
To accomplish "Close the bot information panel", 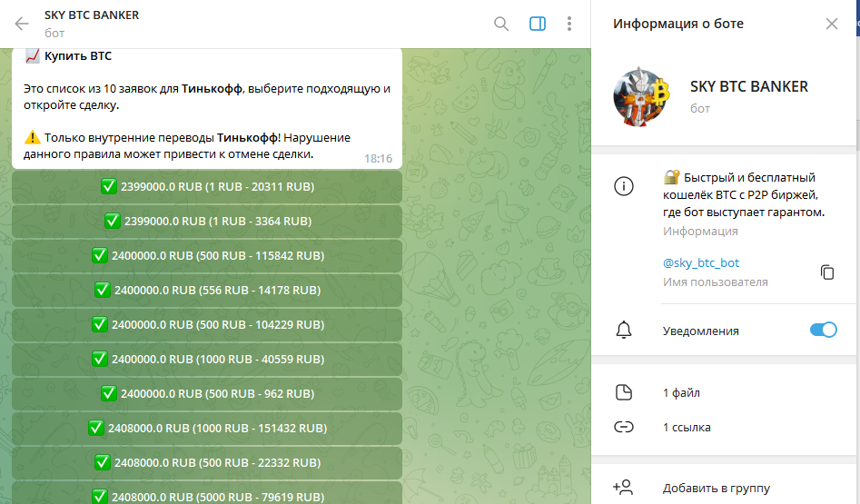I will click(x=832, y=24).
